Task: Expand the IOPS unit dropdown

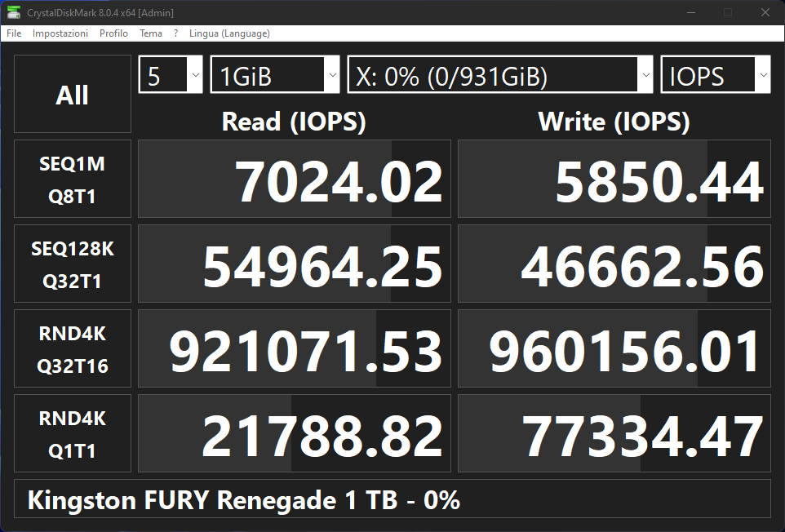Action: pos(716,74)
